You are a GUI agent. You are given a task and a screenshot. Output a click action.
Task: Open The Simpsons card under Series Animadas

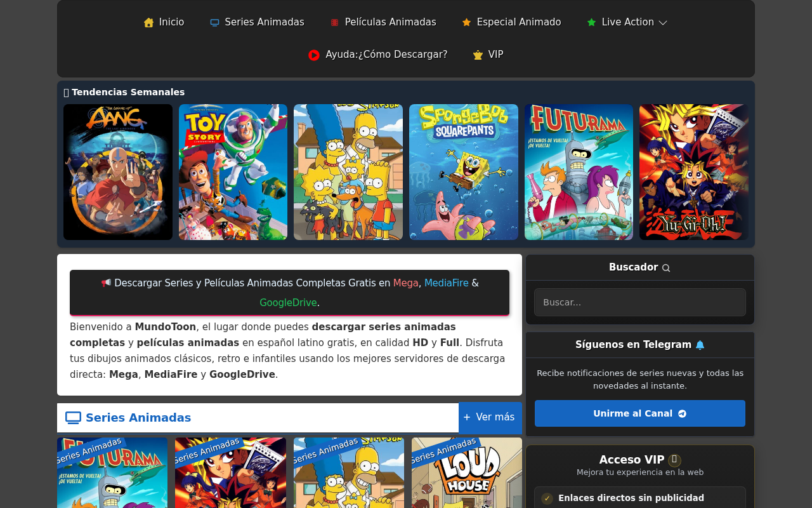click(x=349, y=473)
